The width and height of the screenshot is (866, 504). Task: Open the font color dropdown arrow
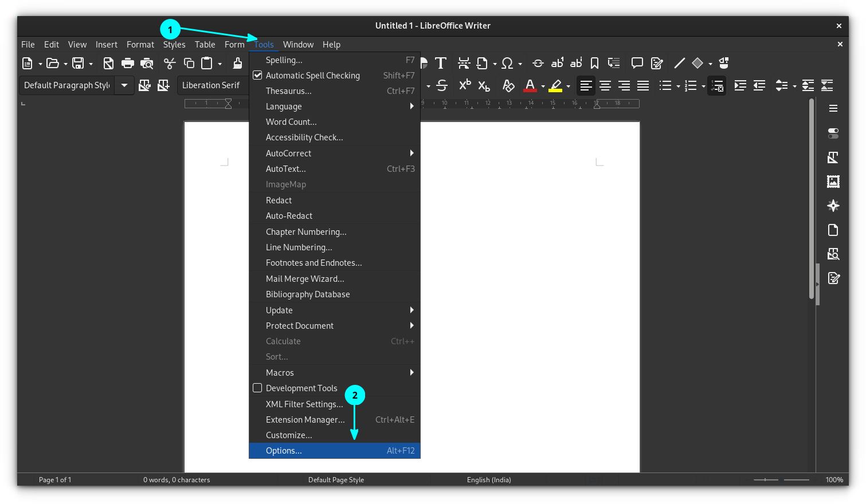pos(543,85)
